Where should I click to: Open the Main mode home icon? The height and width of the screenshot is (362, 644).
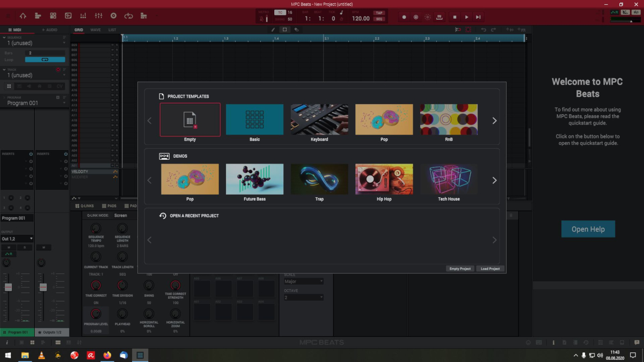pyautogui.click(x=23, y=16)
